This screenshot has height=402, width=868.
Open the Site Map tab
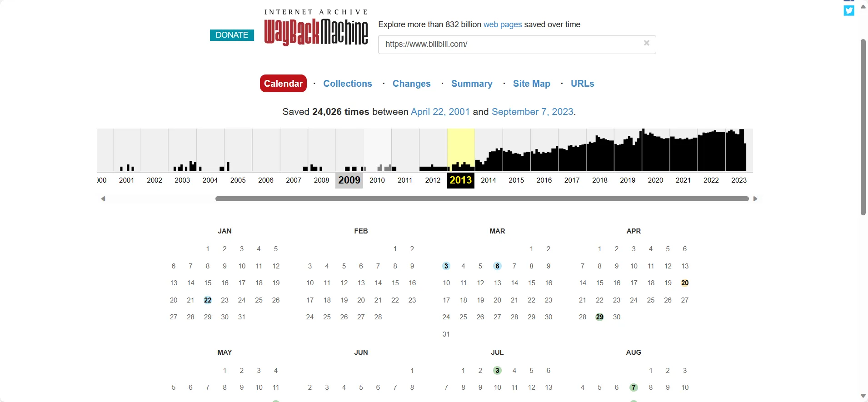pyautogui.click(x=531, y=84)
